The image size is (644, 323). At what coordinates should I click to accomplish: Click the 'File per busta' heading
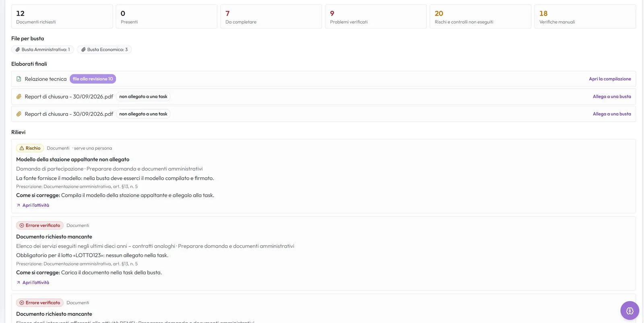(x=28, y=39)
